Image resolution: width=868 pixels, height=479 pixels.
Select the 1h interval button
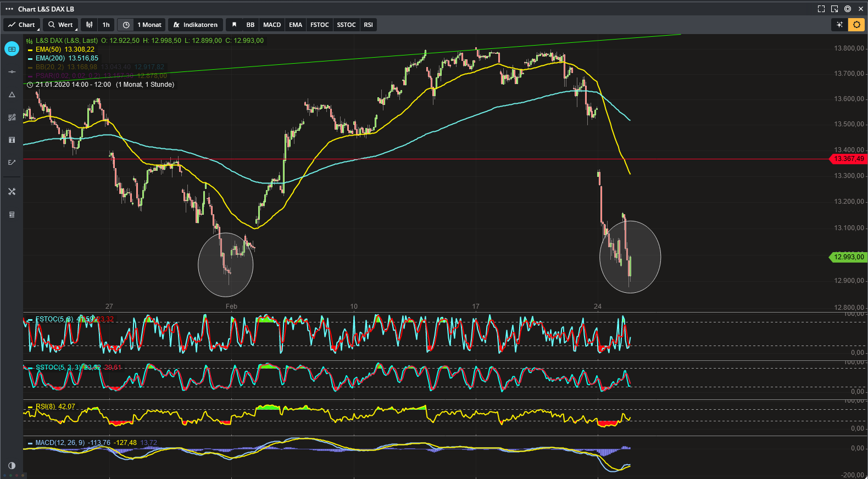(x=106, y=25)
